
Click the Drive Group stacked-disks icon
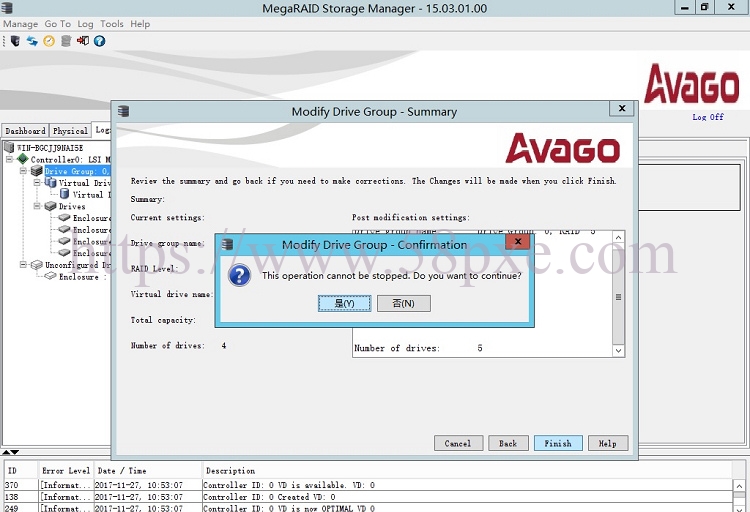(37, 171)
